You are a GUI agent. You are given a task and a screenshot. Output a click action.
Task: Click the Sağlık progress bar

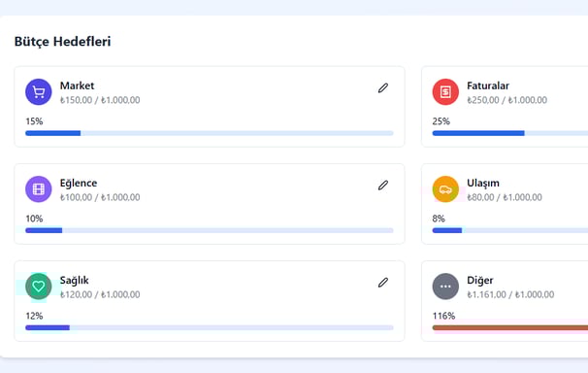coord(210,327)
